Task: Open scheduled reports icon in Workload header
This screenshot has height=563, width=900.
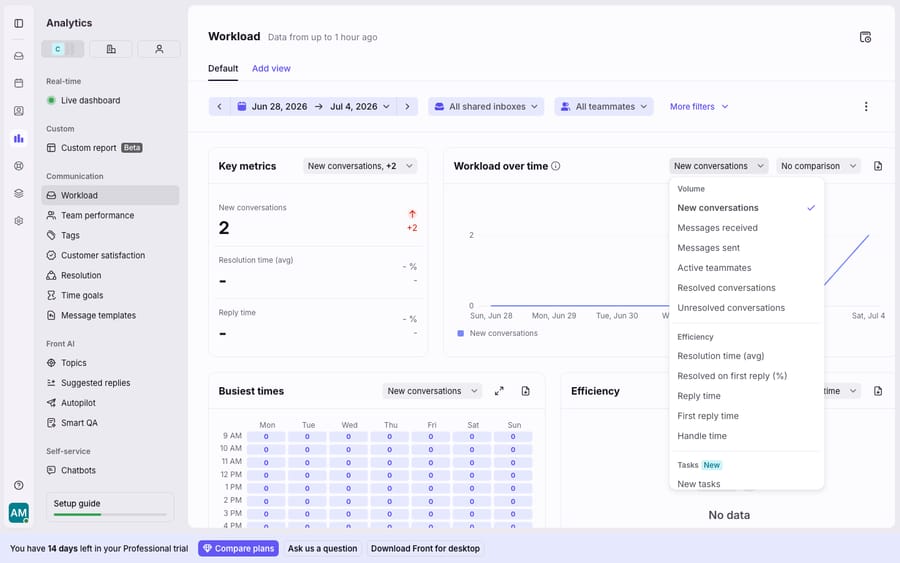Action: [865, 37]
